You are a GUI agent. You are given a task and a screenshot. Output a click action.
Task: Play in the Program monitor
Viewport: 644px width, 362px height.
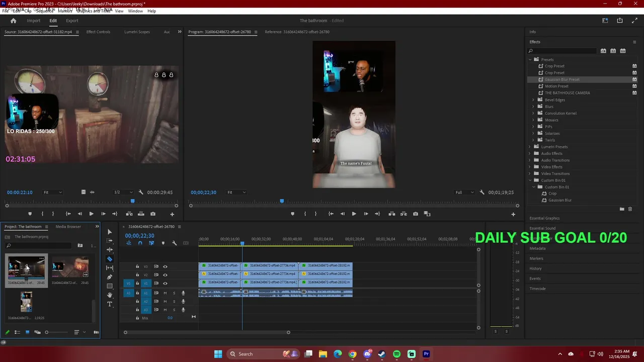[354, 214]
